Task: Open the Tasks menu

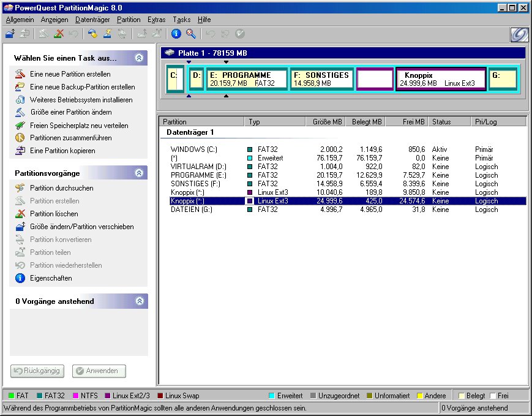Action: click(182, 20)
